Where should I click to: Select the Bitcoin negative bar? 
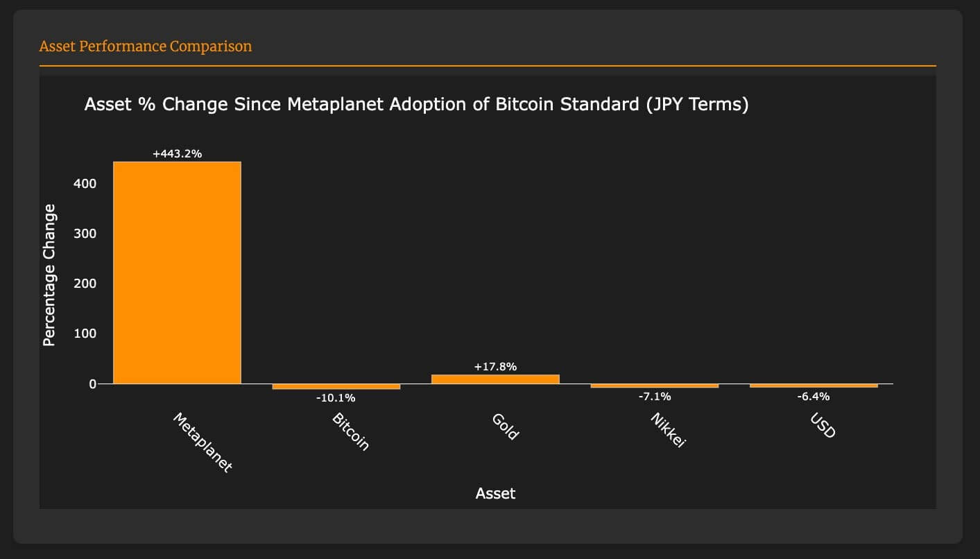click(x=336, y=386)
